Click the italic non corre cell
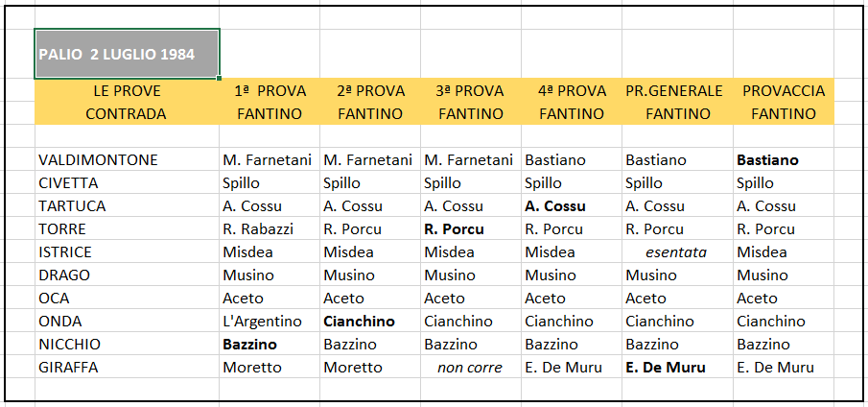 click(471, 368)
